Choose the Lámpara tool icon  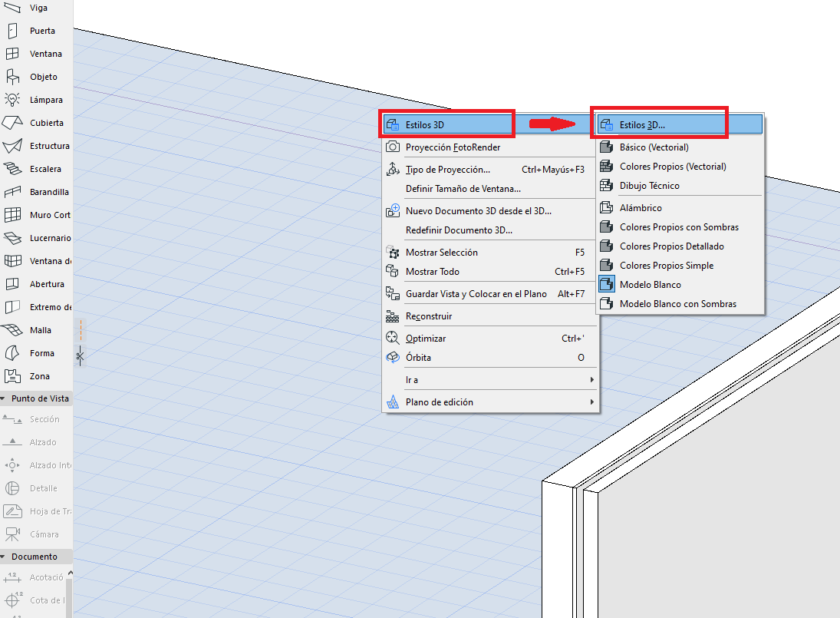13,100
